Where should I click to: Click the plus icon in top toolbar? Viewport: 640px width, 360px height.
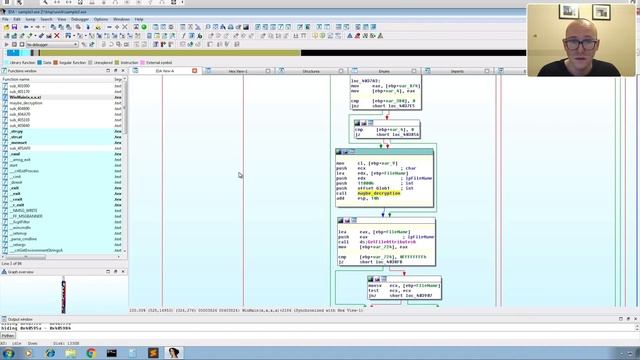tap(117, 27)
